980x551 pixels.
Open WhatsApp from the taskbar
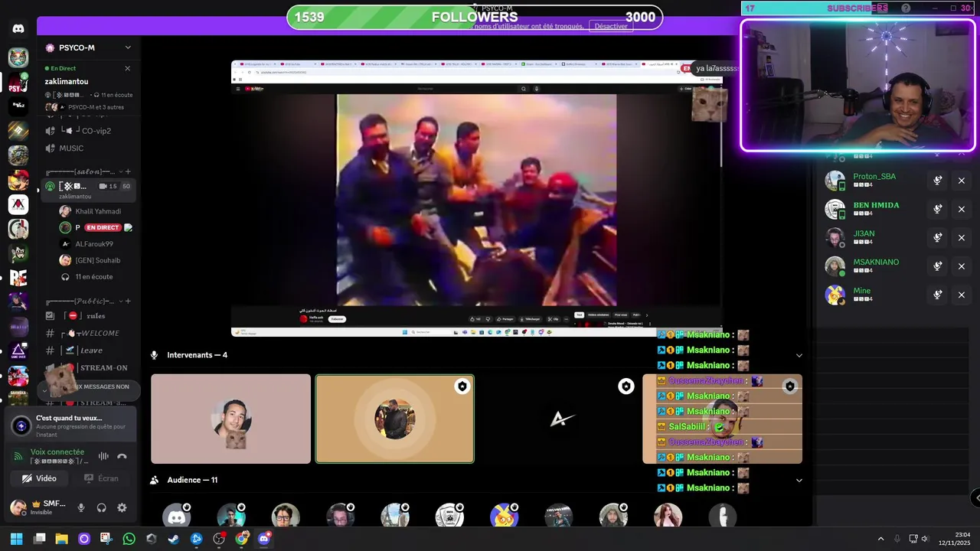129,539
